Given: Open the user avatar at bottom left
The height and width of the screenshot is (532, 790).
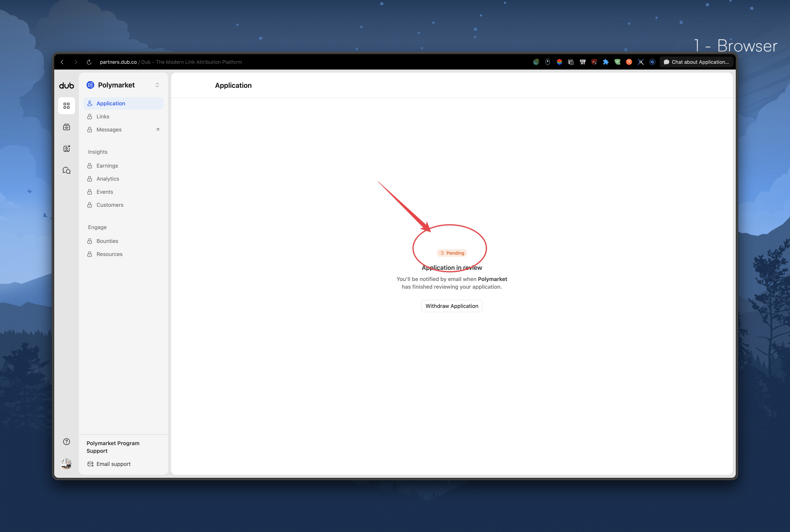Looking at the screenshot, I should point(67,463).
